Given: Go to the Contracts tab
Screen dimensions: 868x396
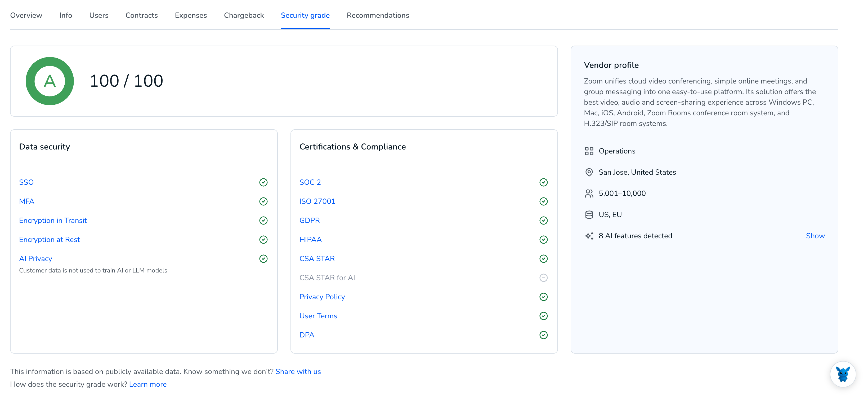Looking at the screenshot, I should click(141, 15).
